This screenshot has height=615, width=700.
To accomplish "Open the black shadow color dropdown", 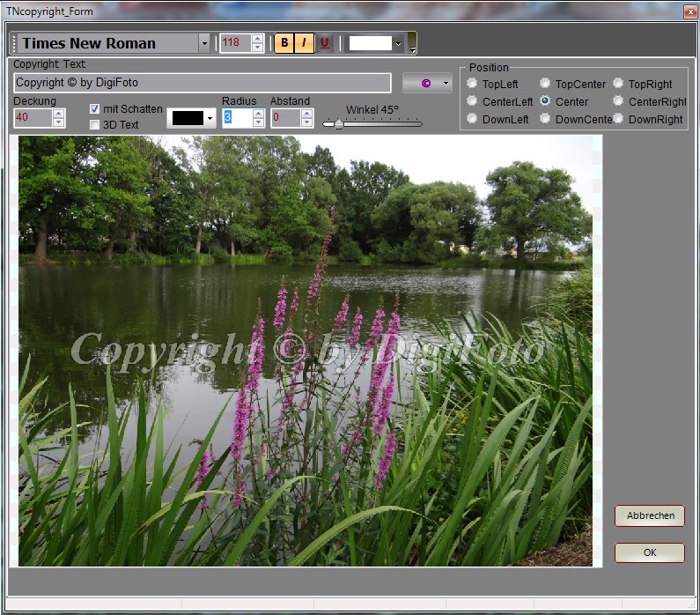I will tap(210, 119).
